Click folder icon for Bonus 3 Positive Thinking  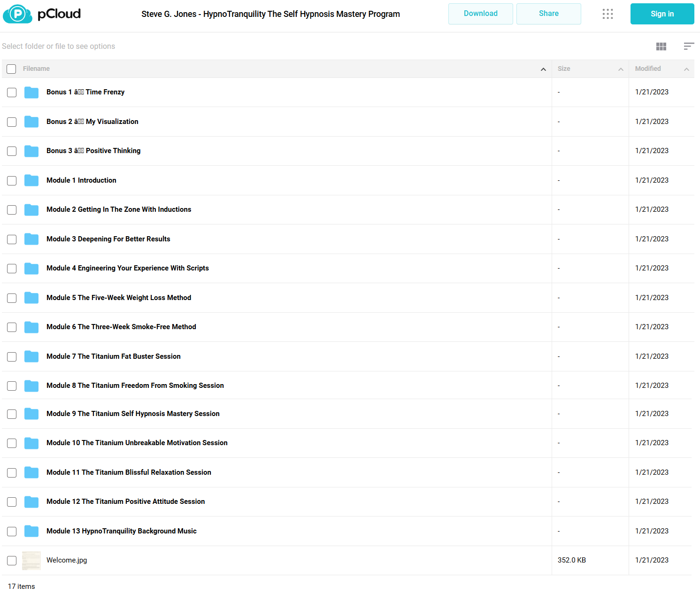pyautogui.click(x=31, y=151)
